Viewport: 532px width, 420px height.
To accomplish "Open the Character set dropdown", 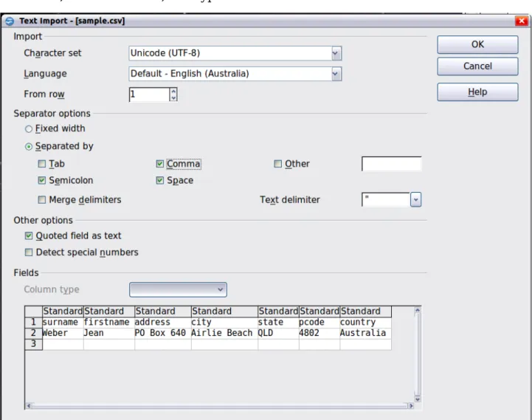I will (336, 53).
